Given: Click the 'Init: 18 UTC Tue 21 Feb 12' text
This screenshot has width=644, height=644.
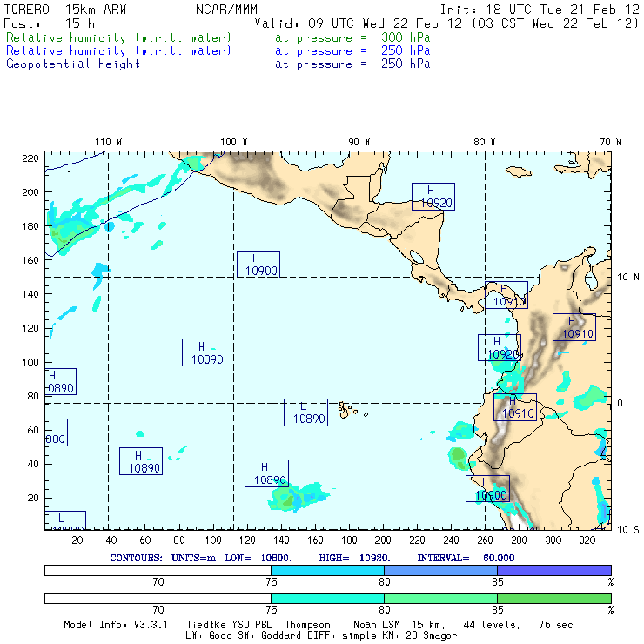Looking at the screenshot, I should pyautogui.click(x=540, y=10).
